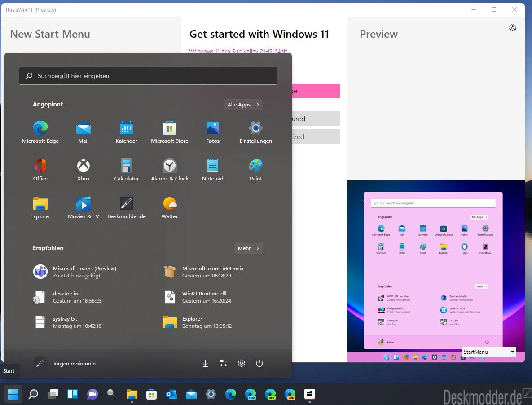Open the file explorer folder icon in Start footer

pos(224,363)
